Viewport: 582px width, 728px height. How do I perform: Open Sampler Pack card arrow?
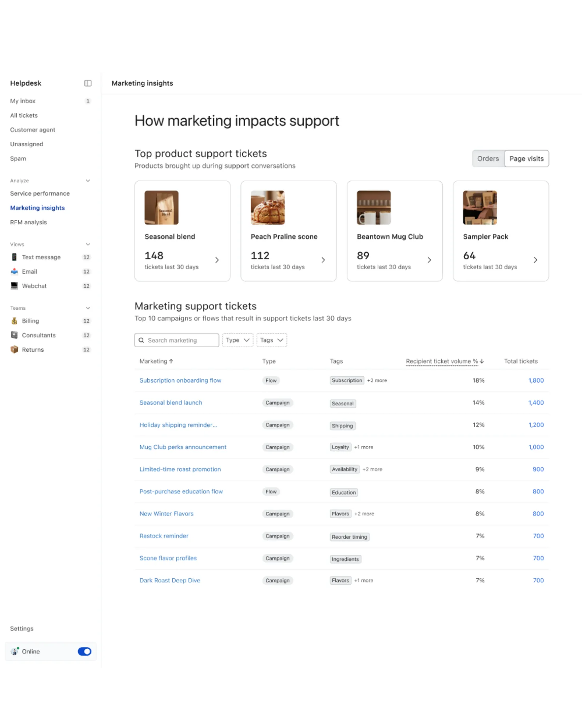pos(535,260)
